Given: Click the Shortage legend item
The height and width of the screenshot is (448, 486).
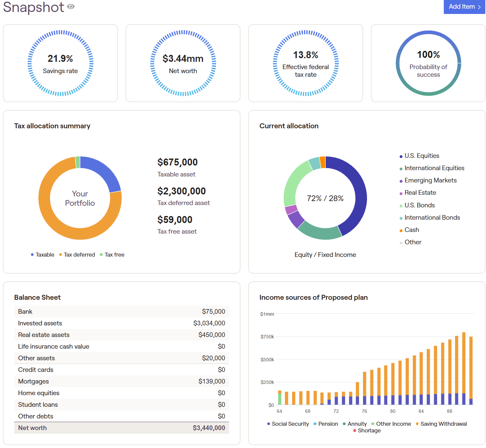Looking at the screenshot, I should coord(367,430).
